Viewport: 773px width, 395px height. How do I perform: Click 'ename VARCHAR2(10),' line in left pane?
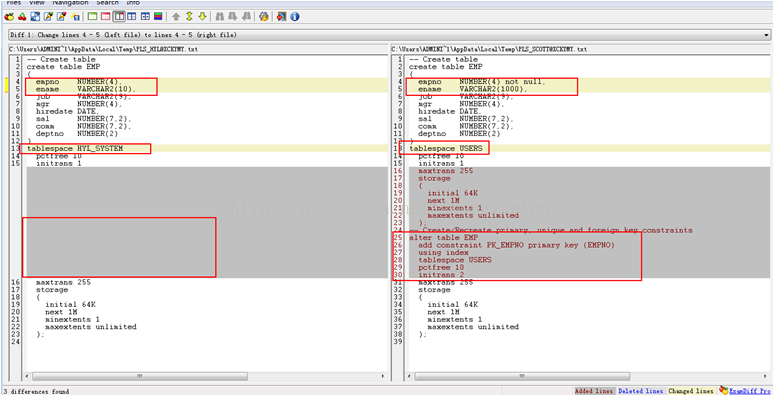click(x=86, y=89)
